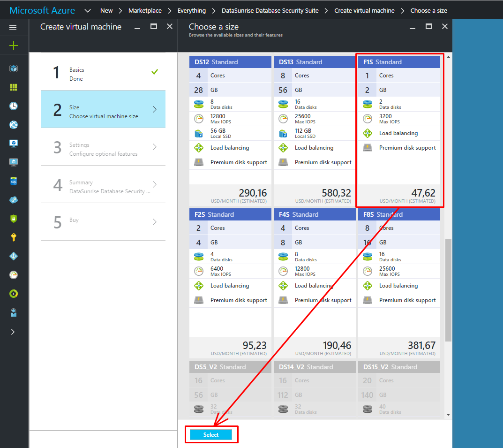Open step 5 Buy
Image resolution: width=503 pixels, height=448 pixels.
point(103,222)
